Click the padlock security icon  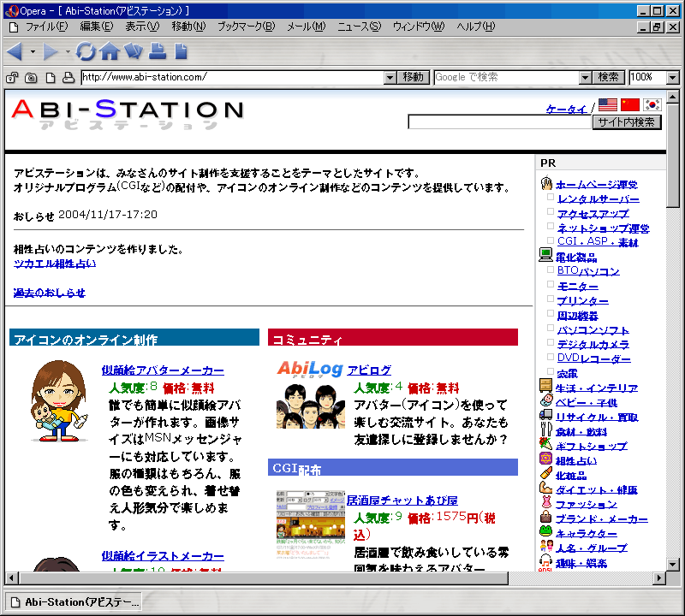[x=12, y=78]
